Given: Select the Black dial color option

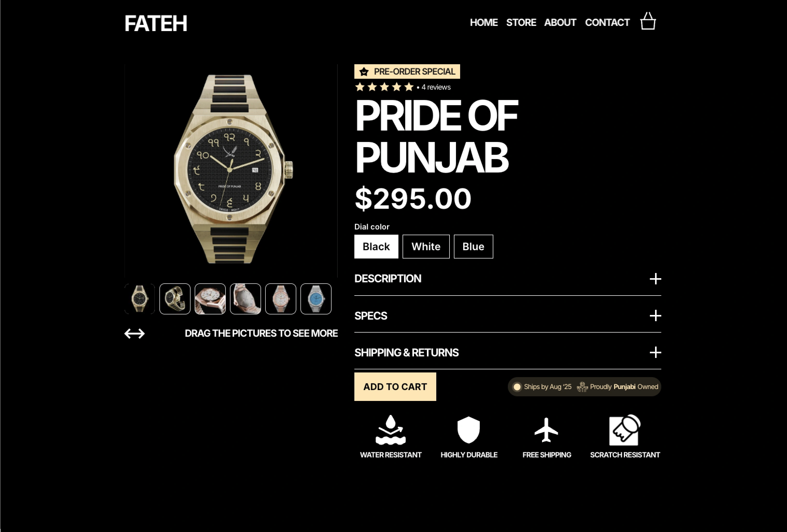Looking at the screenshot, I should [x=376, y=246].
